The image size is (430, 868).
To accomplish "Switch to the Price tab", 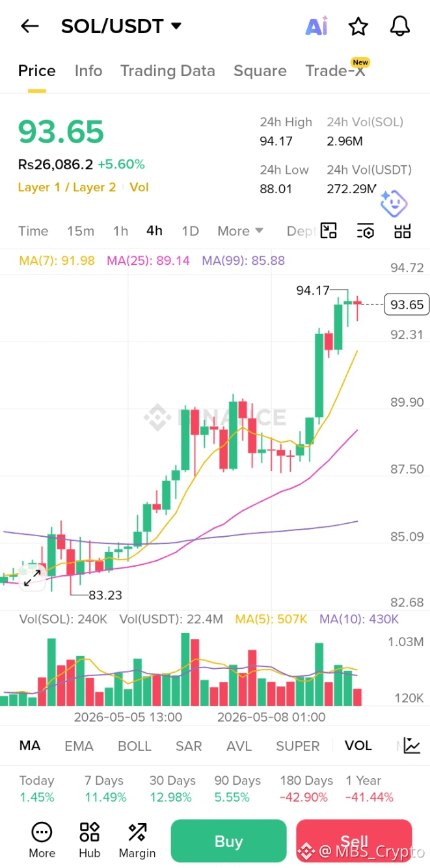I will (x=37, y=71).
